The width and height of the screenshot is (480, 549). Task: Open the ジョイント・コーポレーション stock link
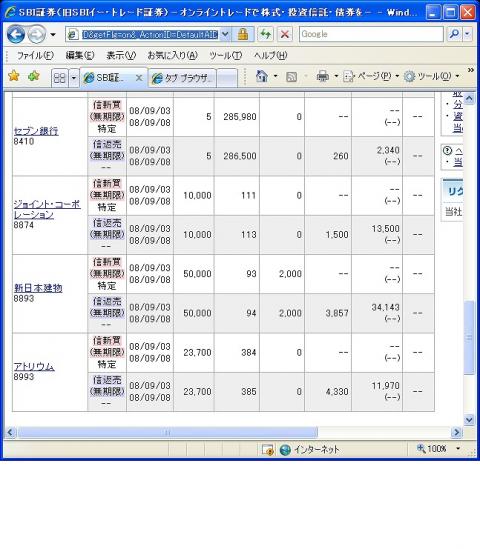(47, 209)
